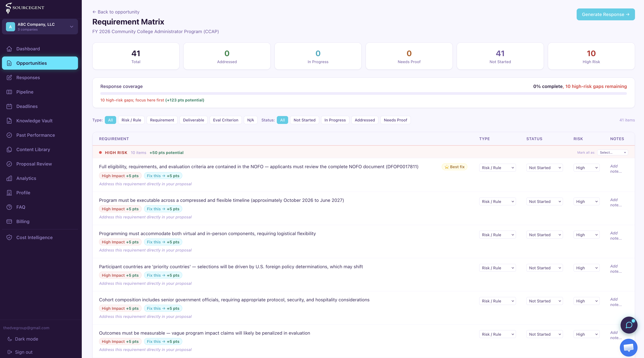This screenshot has height=358, width=644.
Task: Filter status by Not Started
Action: click(x=305, y=120)
